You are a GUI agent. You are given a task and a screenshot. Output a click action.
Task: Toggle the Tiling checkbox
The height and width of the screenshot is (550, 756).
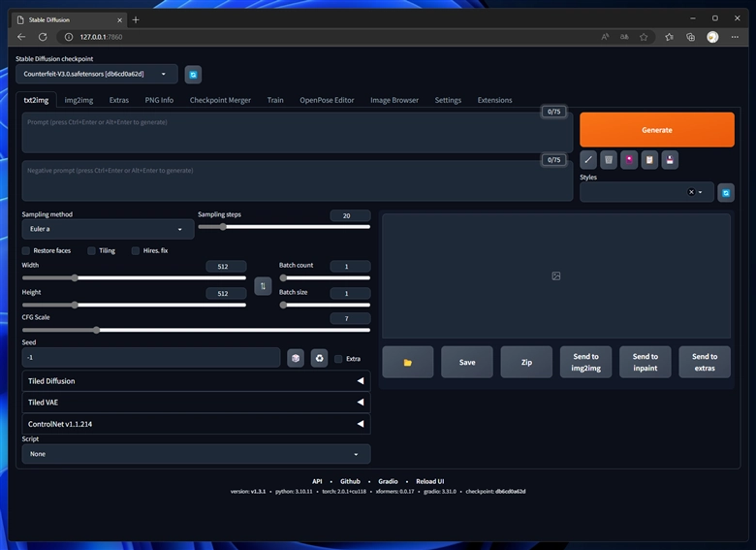(x=92, y=250)
